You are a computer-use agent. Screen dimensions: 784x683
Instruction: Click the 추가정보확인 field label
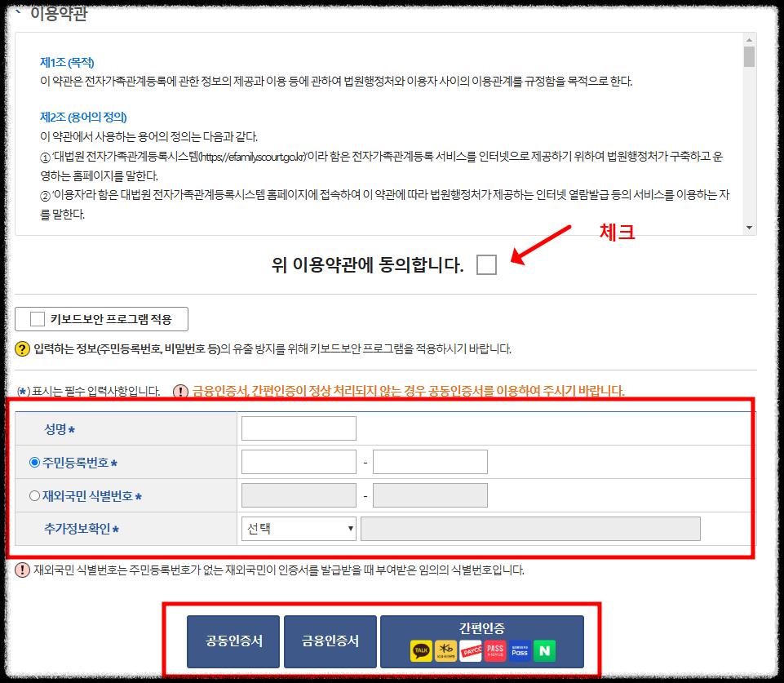click(x=78, y=529)
